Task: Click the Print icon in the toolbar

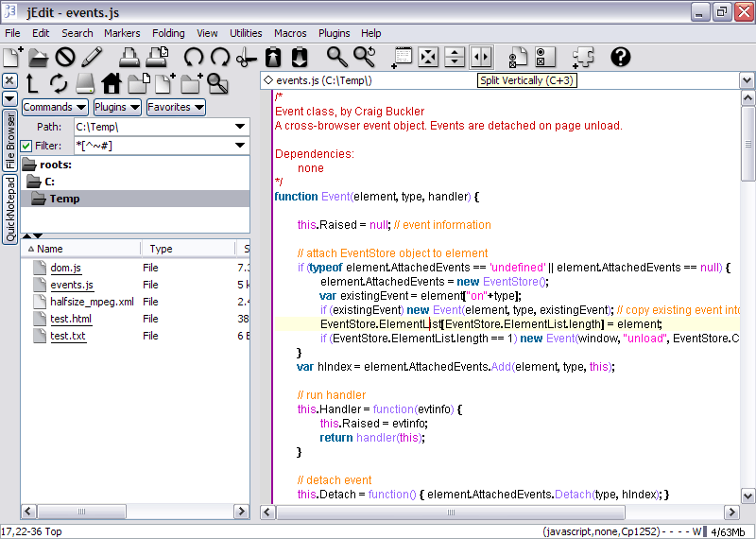Action: click(129, 57)
